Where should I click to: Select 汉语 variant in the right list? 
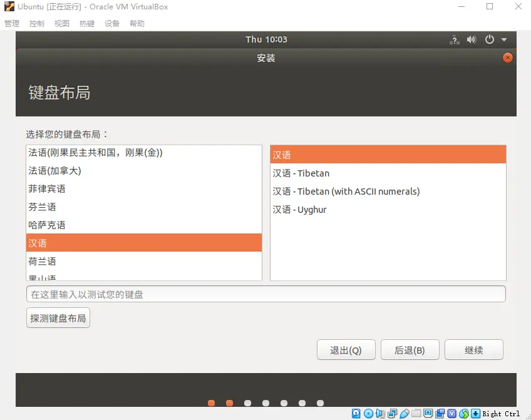click(388, 155)
